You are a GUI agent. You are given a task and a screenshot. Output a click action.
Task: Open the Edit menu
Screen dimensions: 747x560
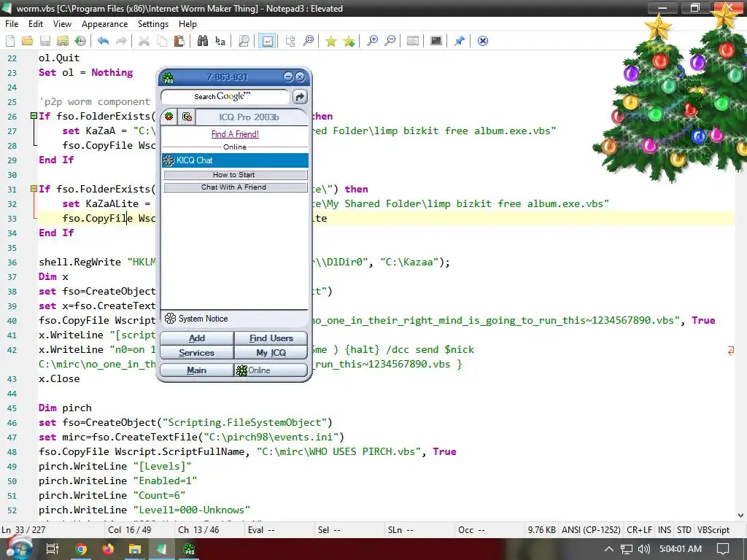35,24
